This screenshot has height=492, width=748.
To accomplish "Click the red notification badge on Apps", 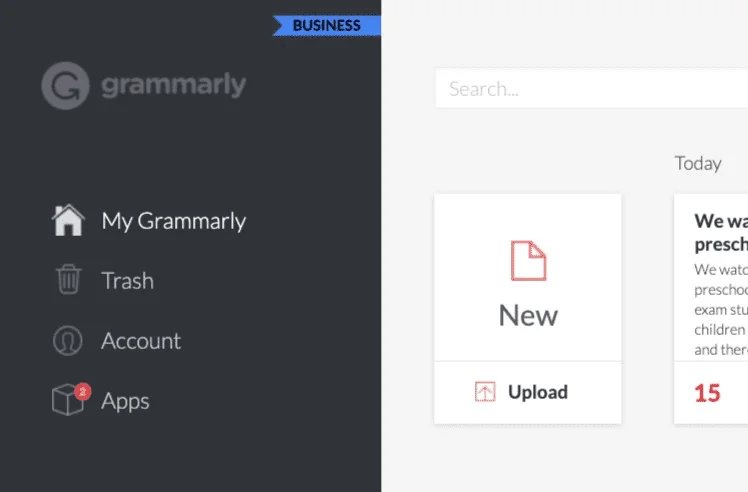I will pyautogui.click(x=83, y=392).
